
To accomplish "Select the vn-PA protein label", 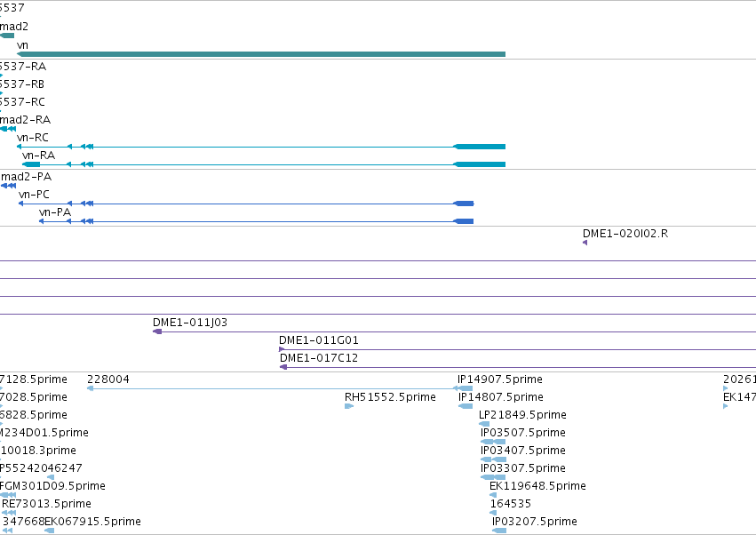I will coord(55,212).
